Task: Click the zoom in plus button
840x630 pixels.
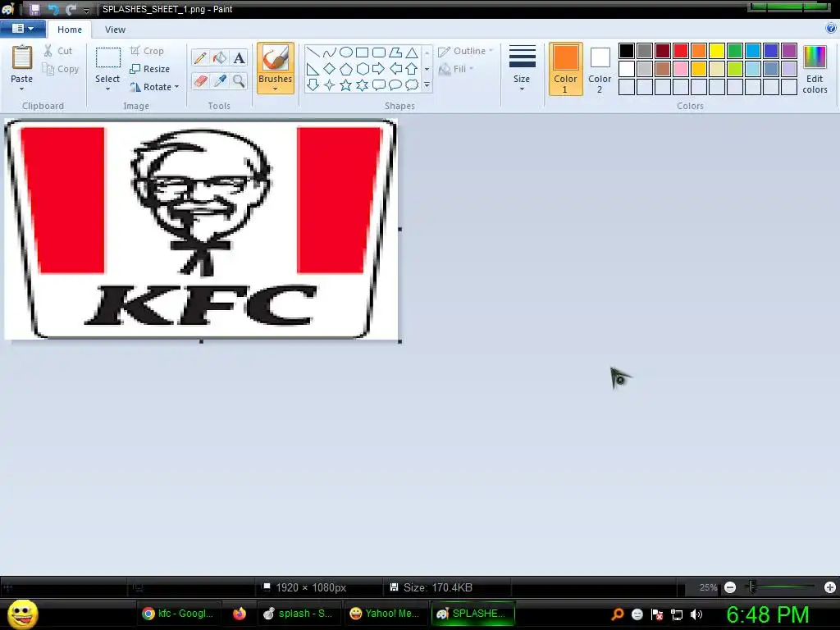Action: point(830,587)
